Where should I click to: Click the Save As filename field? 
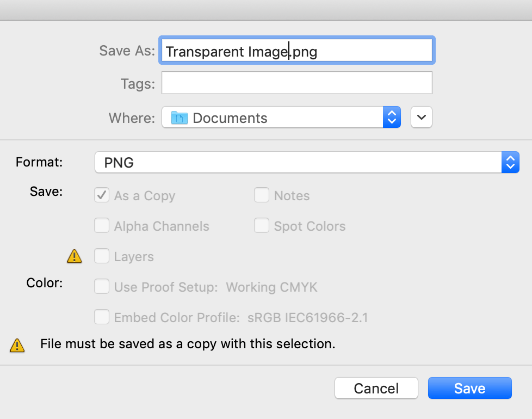pos(296,50)
